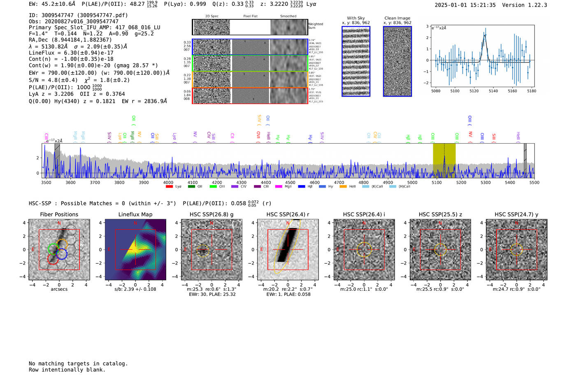Viewport: 576px width, 392px height.
Task: Select the S/N = 4.8 text line
Action: pos(79,80)
